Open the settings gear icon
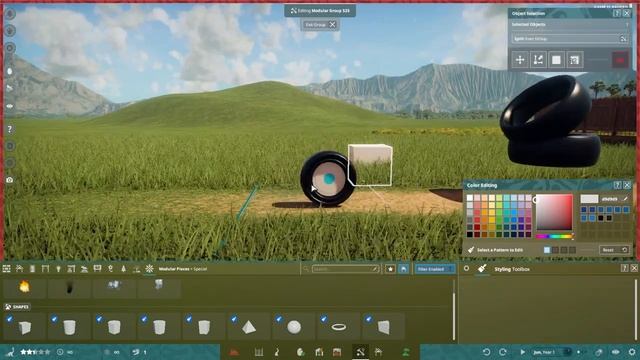The width and height of the screenshot is (640, 360). (x=632, y=352)
